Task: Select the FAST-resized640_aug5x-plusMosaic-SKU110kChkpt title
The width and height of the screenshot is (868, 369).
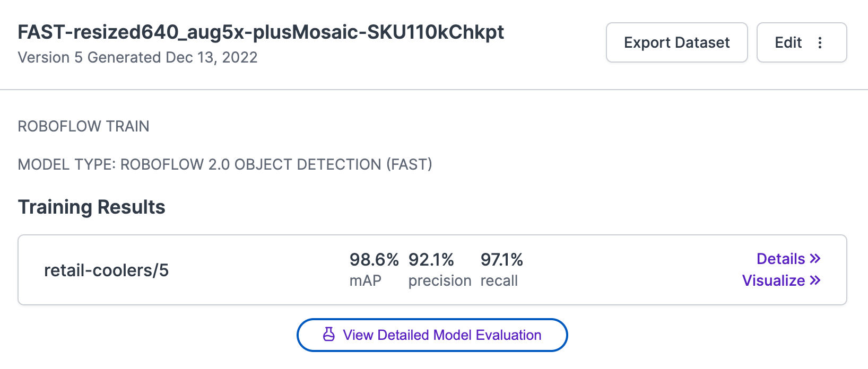Action: [x=261, y=32]
